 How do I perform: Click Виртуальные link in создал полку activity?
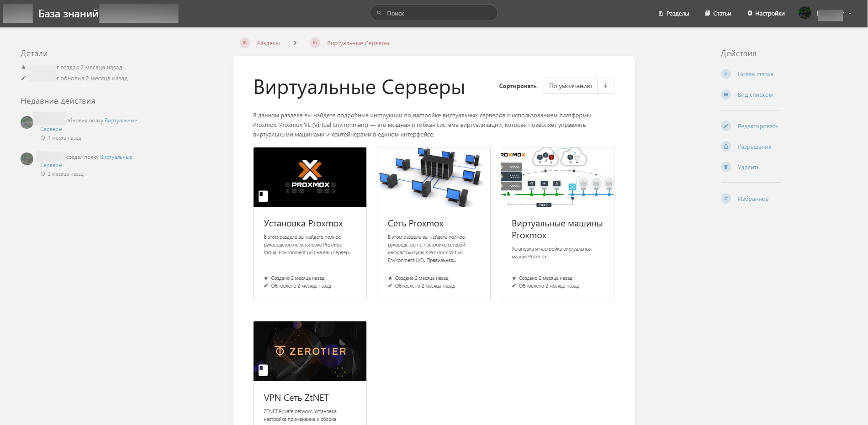tap(116, 157)
